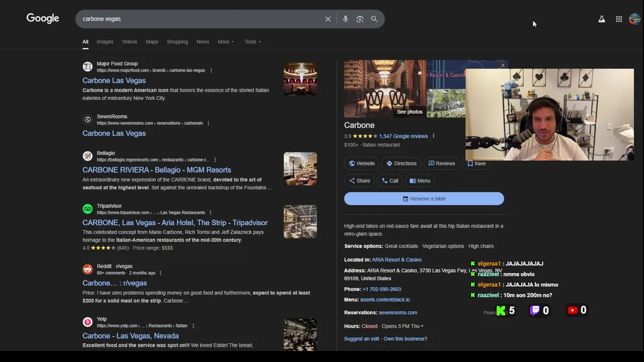Screen dimensions: 644x362
Task: Share the Carbone listing
Action: pyautogui.click(x=360, y=180)
